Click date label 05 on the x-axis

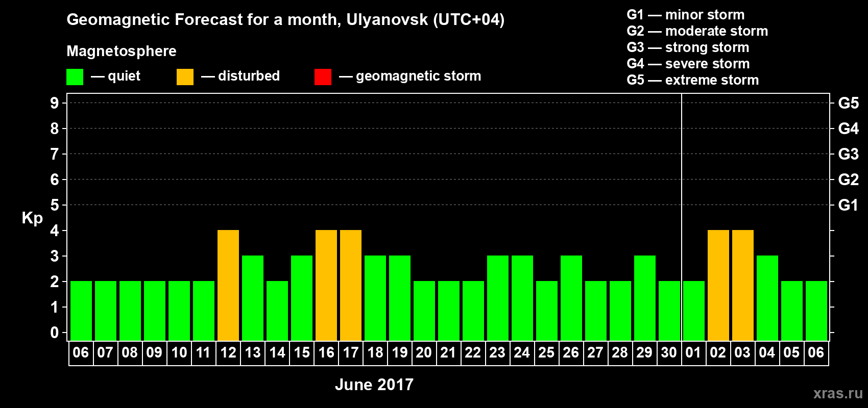[x=791, y=352]
